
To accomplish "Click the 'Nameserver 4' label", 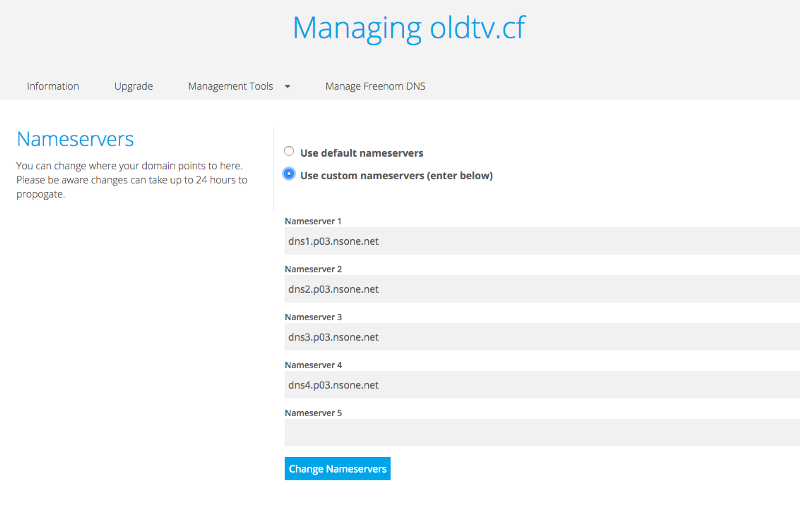I will 313,365.
